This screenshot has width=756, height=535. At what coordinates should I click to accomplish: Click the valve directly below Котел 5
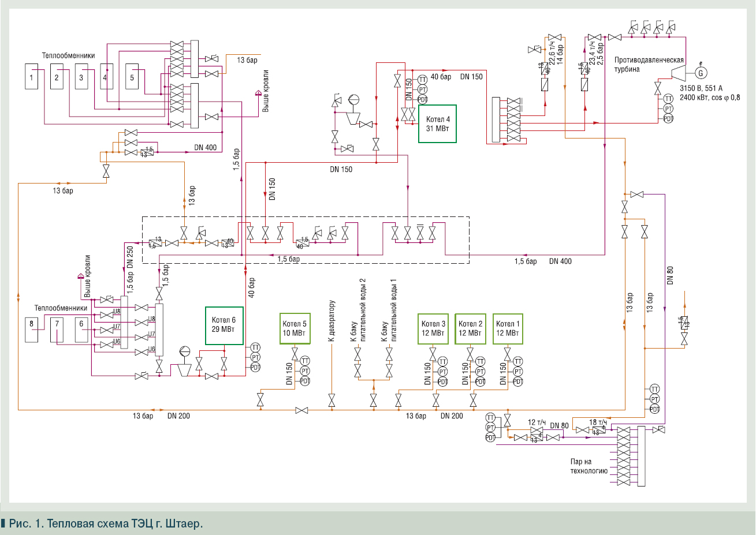[295, 353]
